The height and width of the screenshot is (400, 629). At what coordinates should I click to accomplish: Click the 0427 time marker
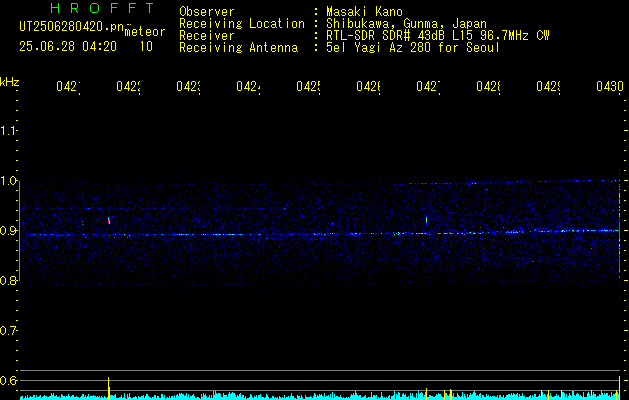(428, 87)
